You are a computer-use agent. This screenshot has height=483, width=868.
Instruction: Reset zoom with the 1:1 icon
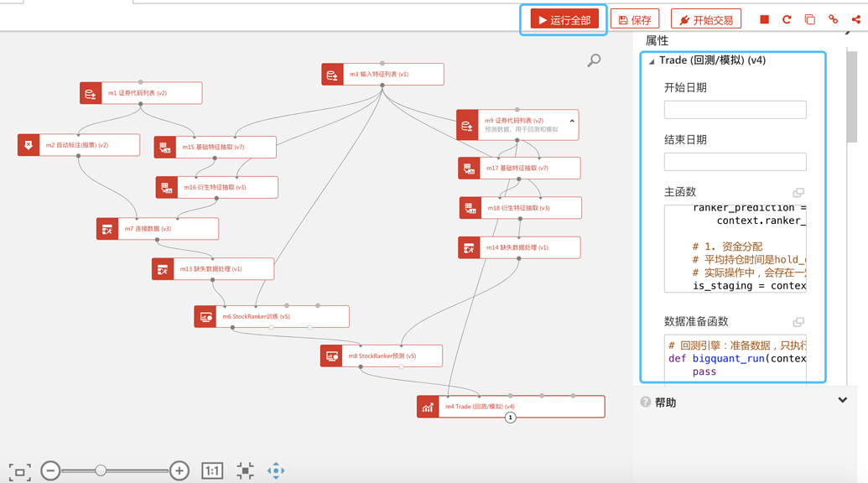point(212,471)
